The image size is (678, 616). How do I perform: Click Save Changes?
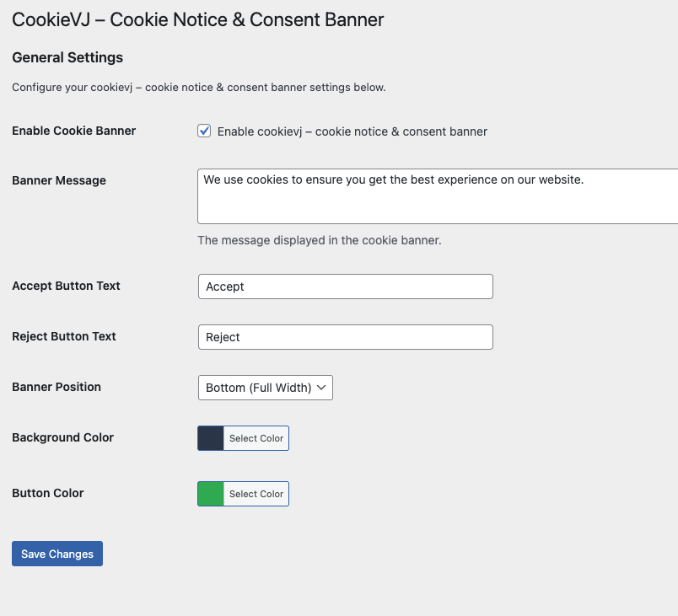pyautogui.click(x=56, y=554)
